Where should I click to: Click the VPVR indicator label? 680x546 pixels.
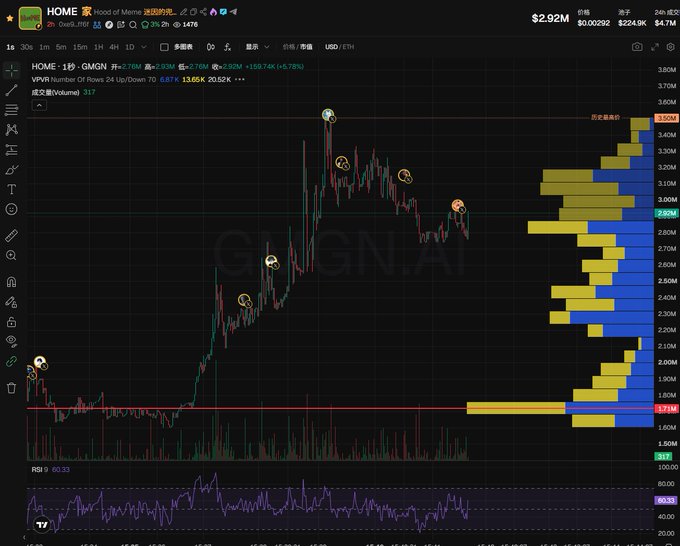40,79
